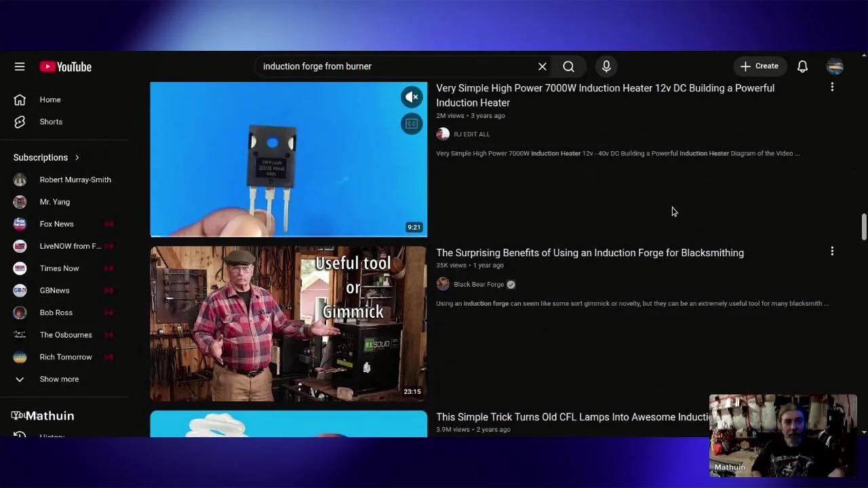
Task: Click the page vertical scrollbar thumb
Action: tap(863, 226)
